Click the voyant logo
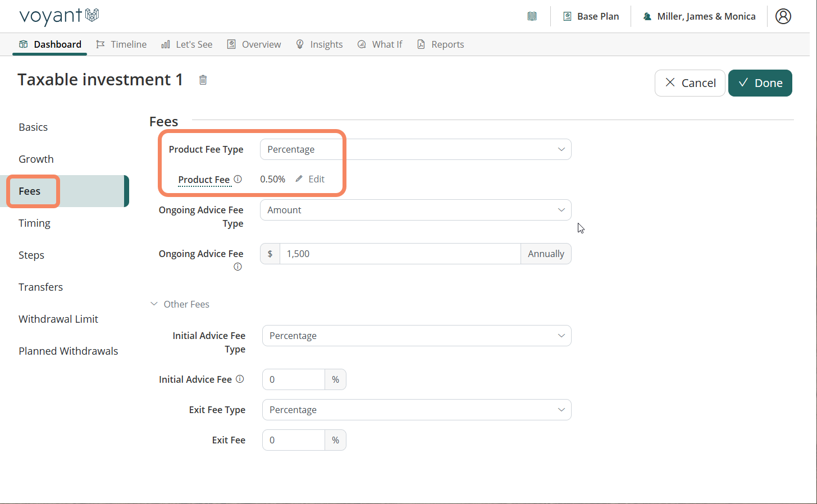The height and width of the screenshot is (504, 817). point(59,16)
